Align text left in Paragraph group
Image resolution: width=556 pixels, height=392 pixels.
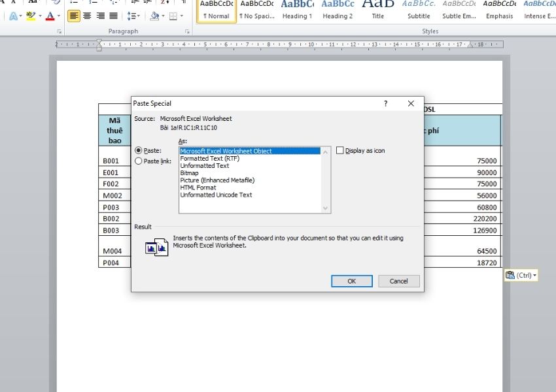tap(74, 16)
